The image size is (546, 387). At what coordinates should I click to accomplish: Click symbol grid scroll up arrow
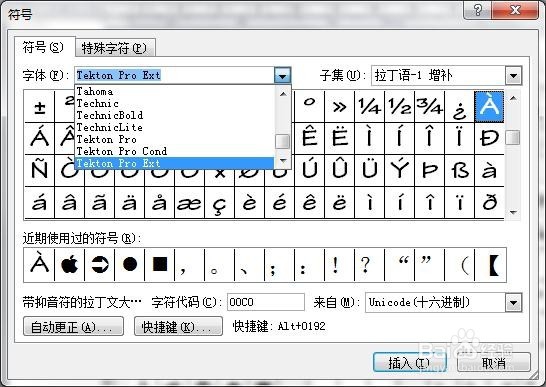pos(513,98)
